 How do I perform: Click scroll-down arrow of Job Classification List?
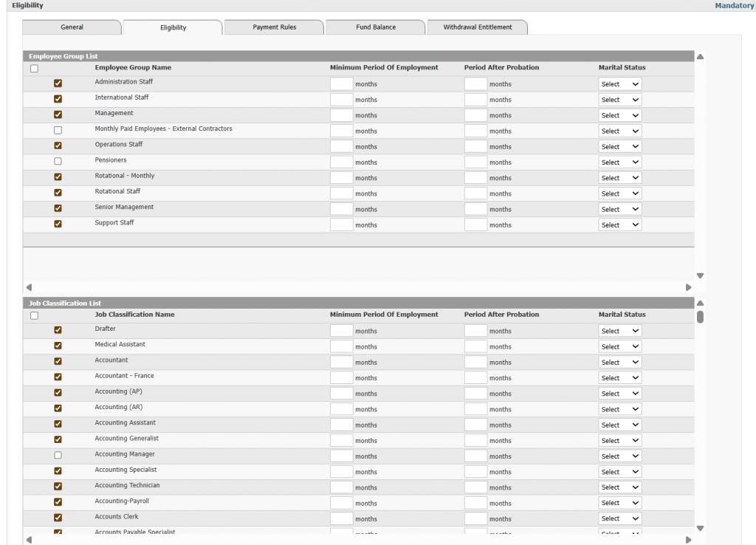click(x=700, y=528)
